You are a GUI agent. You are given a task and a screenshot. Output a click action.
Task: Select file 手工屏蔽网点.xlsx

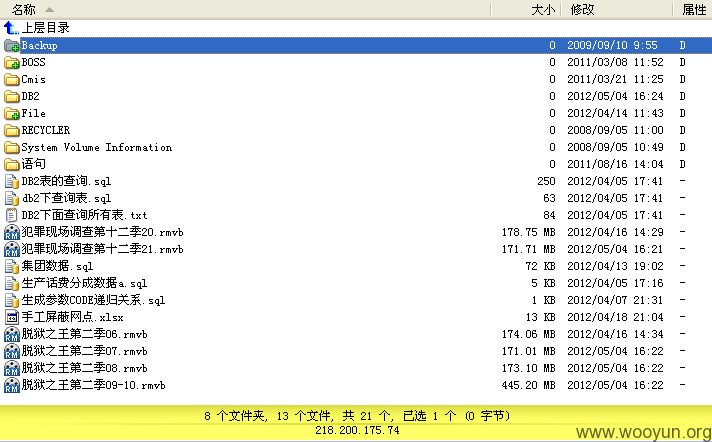click(73, 317)
